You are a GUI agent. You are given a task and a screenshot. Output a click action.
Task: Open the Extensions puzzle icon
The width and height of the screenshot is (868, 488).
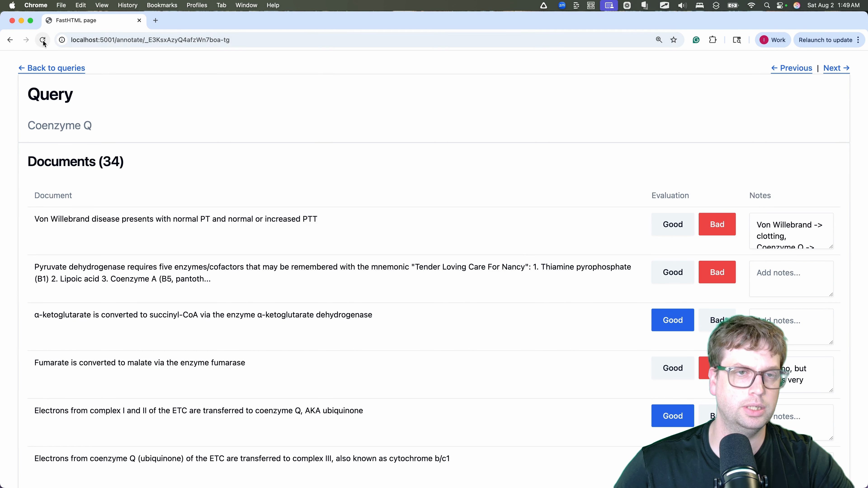tap(713, 40)
